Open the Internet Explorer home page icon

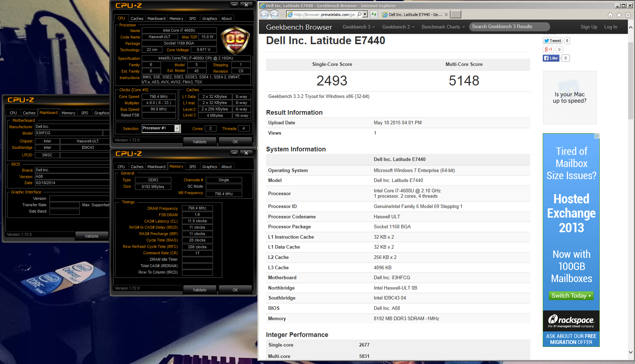(x=610, y=15)
